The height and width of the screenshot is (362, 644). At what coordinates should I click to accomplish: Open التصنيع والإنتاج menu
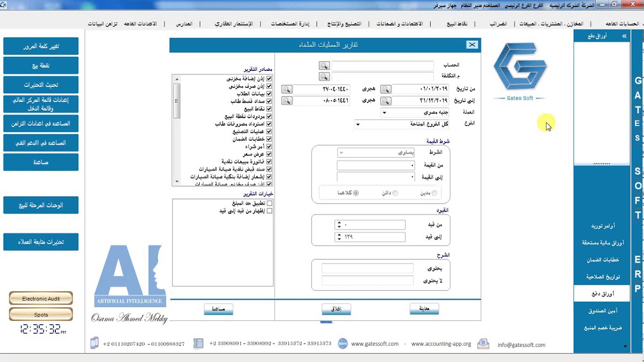coord(346,24)
